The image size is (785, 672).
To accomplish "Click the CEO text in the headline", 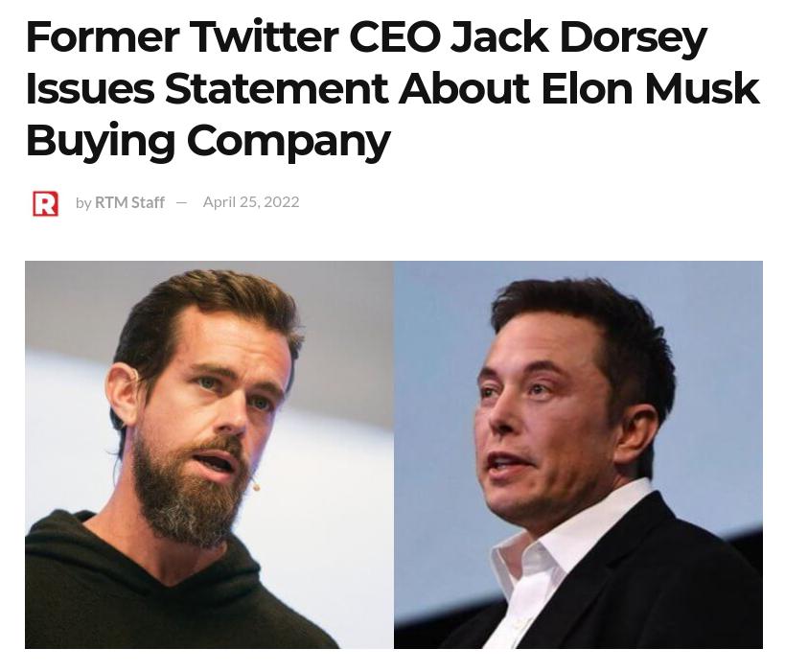I will (395, 36).
